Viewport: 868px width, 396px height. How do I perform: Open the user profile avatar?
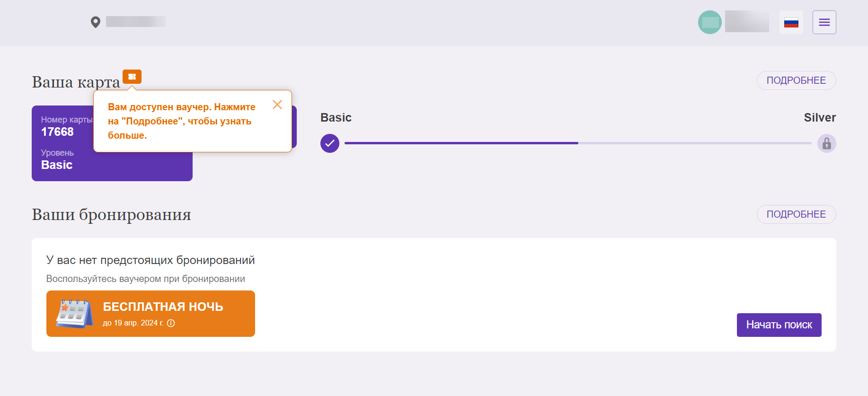pyautogui.click(x=710, y=22)
